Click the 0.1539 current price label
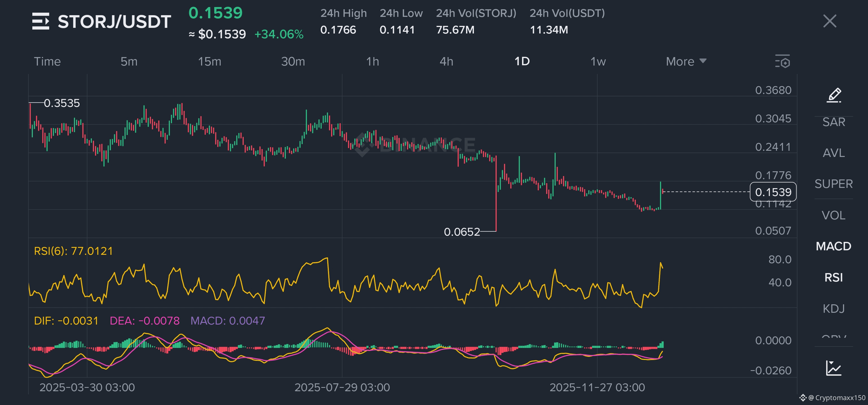The image size is (868, 405). (x=773, y=192)
